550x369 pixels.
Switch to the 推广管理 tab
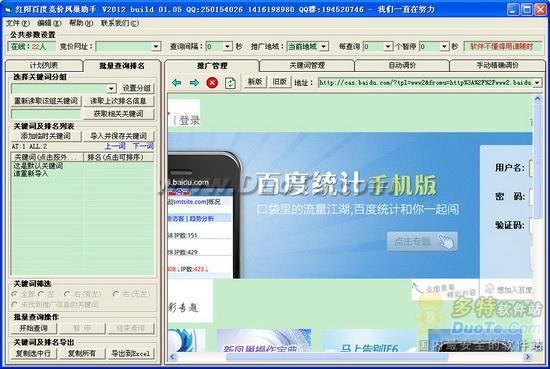point(212,66)
